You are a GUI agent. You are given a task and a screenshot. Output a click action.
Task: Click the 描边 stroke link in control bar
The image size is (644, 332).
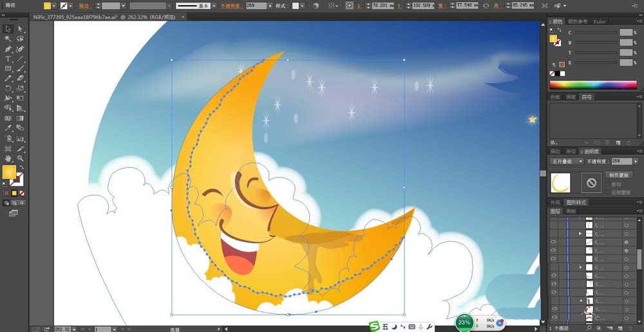click(84, 6)
